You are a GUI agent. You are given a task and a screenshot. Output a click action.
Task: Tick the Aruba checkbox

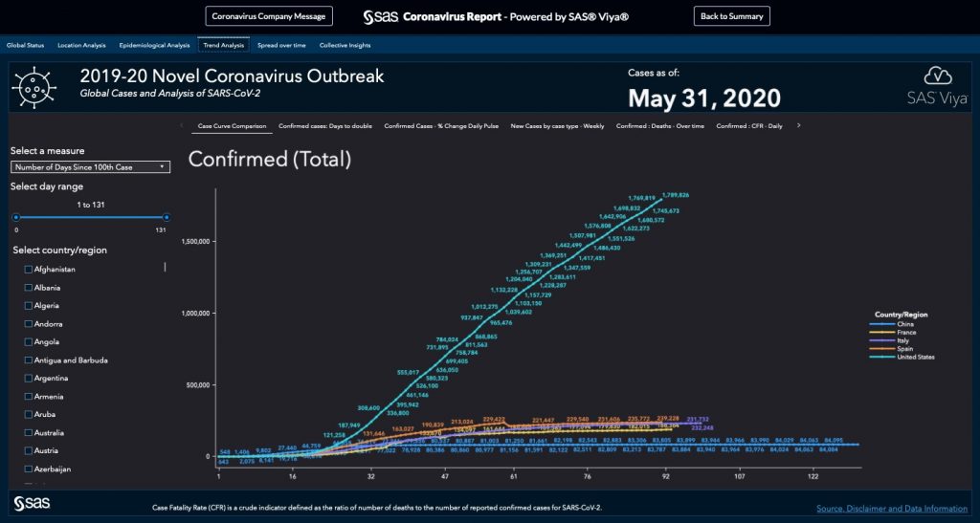pos(28,414)
